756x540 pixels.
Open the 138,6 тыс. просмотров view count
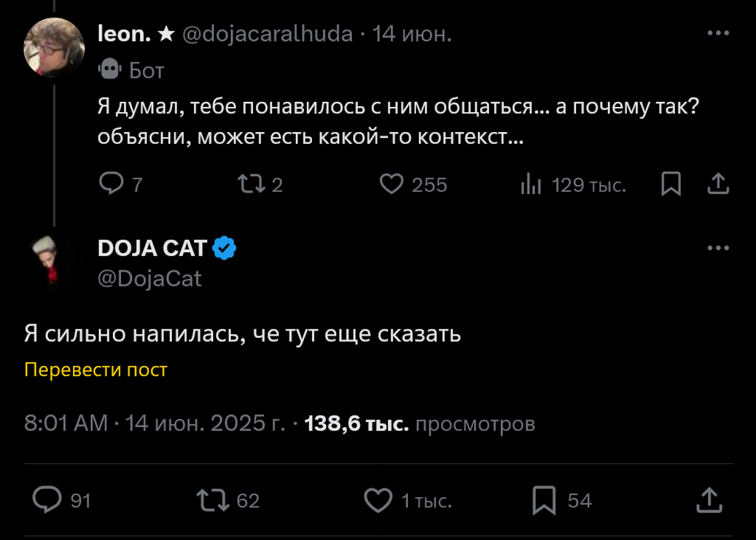click(x=419, y=424)
